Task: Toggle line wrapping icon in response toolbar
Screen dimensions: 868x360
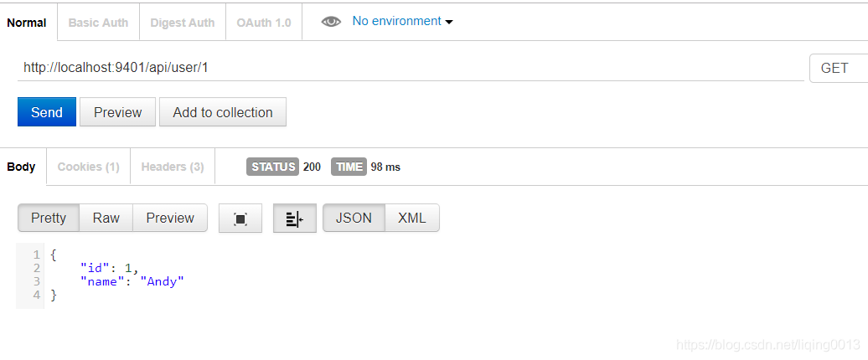Action: click(295, 219)
